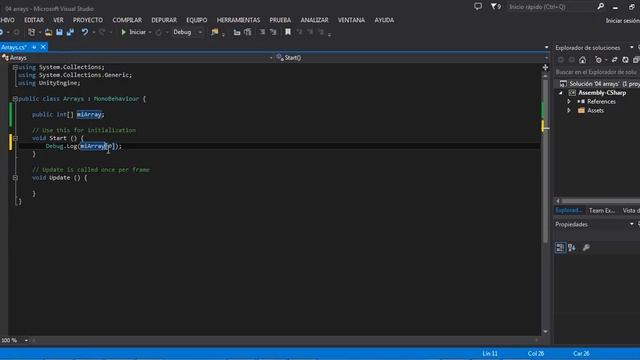Collapse the Arrays class outline

pos(15,99)
